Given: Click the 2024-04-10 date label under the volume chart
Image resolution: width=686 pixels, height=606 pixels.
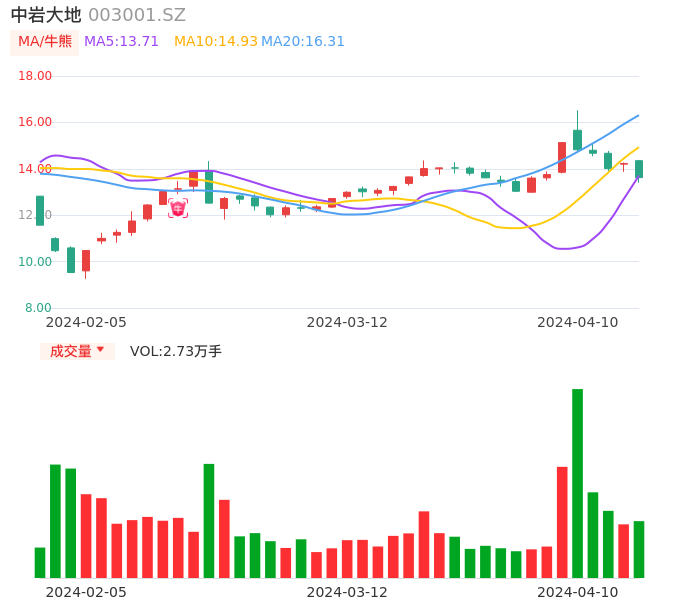Looking at the screenshot, I should (577, 592).
